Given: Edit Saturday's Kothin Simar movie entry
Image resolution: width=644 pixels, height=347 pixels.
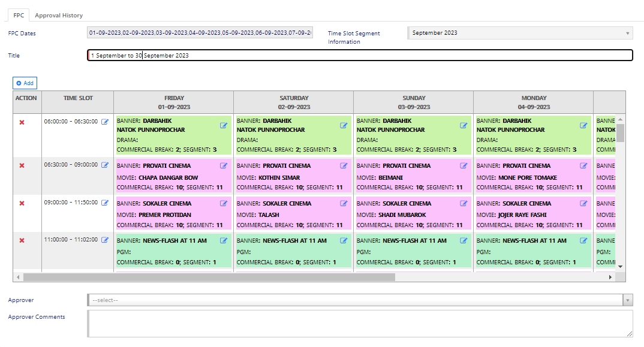Looking at the screenshot, I should tap(344, 166).
